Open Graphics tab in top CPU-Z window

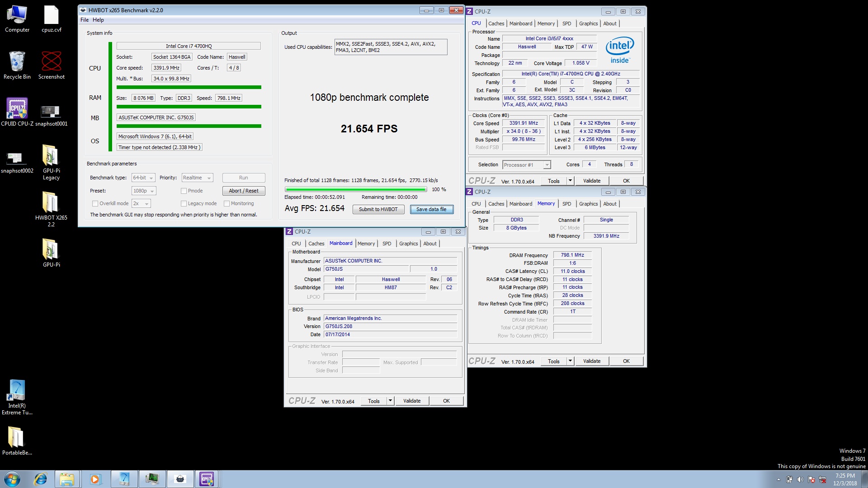pos(588,23)
